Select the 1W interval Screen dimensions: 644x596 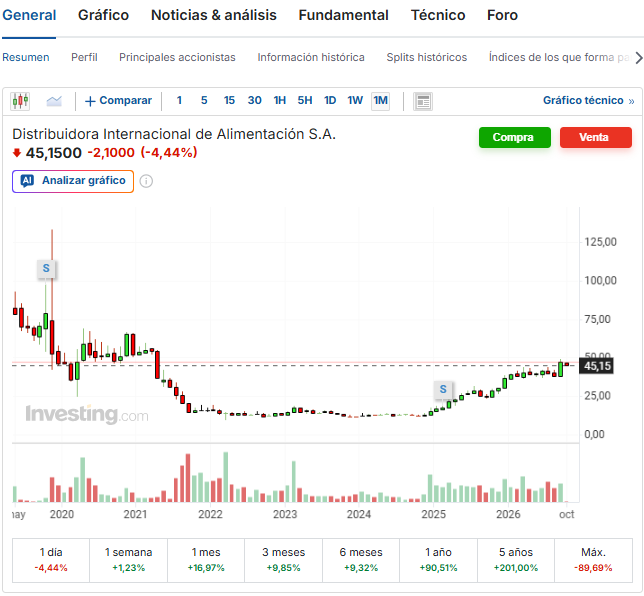[355, 101]
